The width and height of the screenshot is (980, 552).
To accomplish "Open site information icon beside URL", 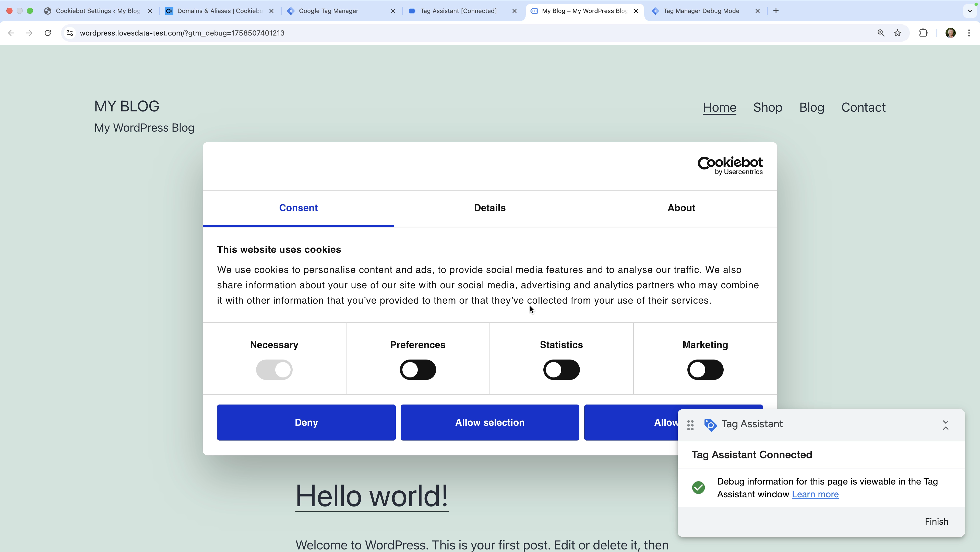I will 70,33.
